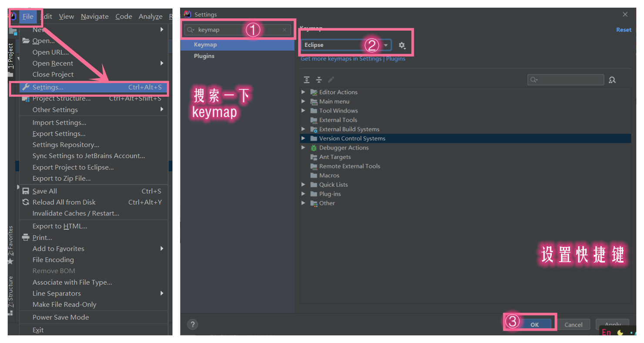Click the keymap gear options icon
This screenshot has height=343, width=644.
tap(402, 45)
